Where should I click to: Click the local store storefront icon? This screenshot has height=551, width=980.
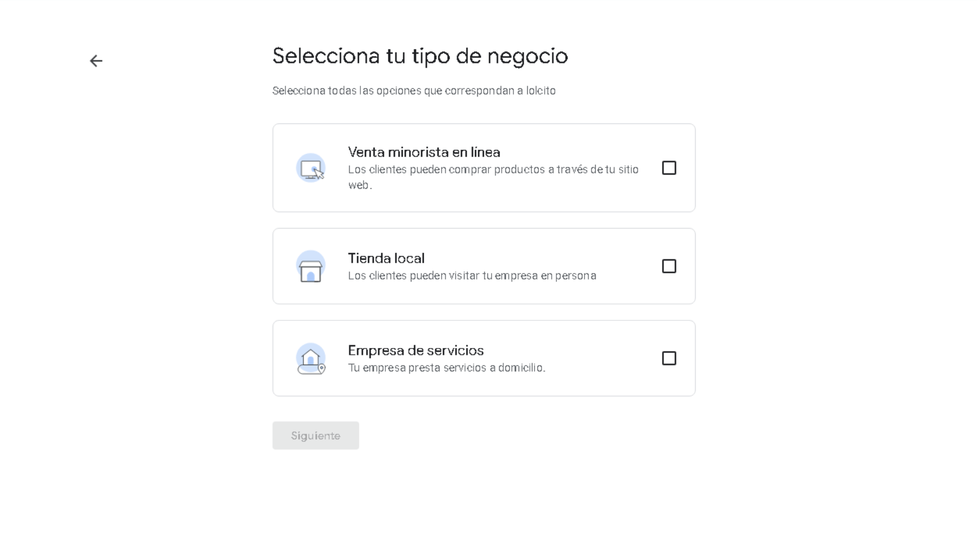(311, 266)
